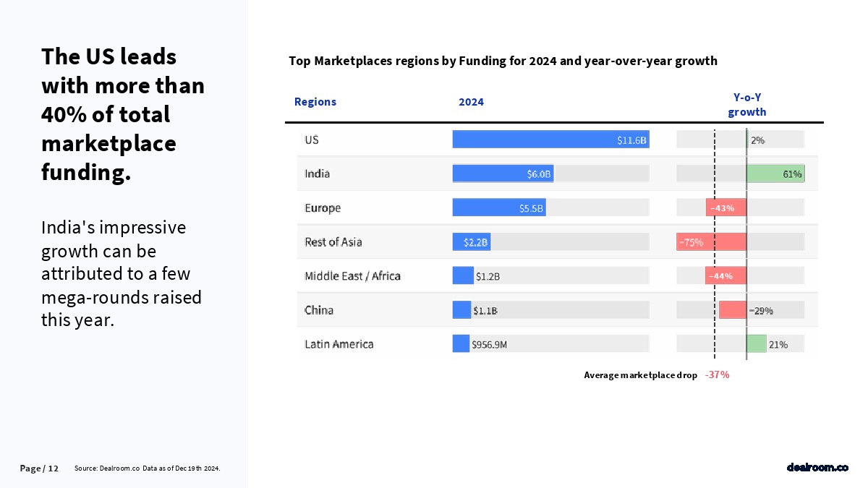Click India's green 61% growth bar
Viewport: 868px width, 488px height.
tap(775, 174)
